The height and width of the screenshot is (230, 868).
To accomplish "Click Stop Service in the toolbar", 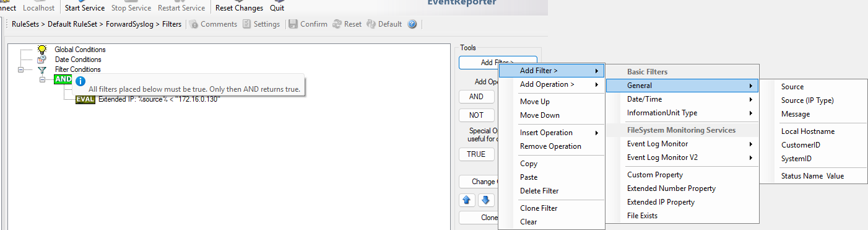I will point(131,8).
